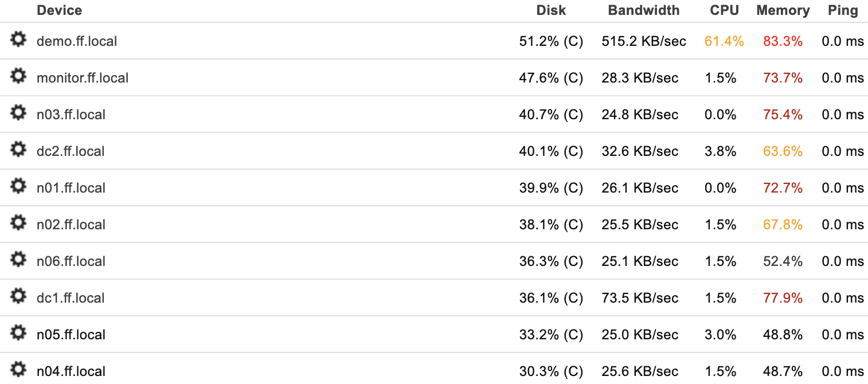
Task: Click the settings gear for n05.ff.local
Action: coord(18,334)
